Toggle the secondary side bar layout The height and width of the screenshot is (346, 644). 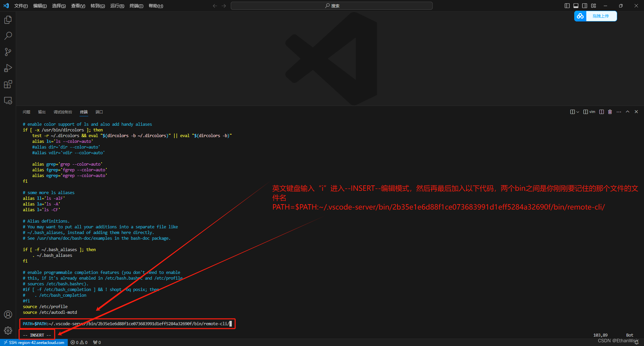(x=585, y=6)
